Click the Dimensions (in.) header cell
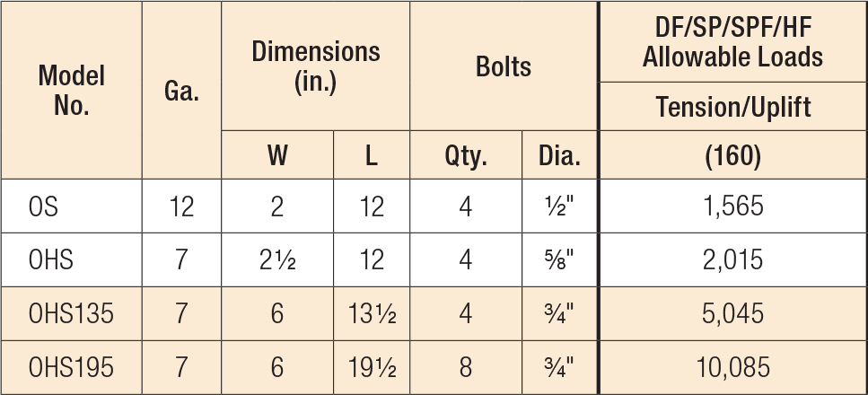 point(316,66)
